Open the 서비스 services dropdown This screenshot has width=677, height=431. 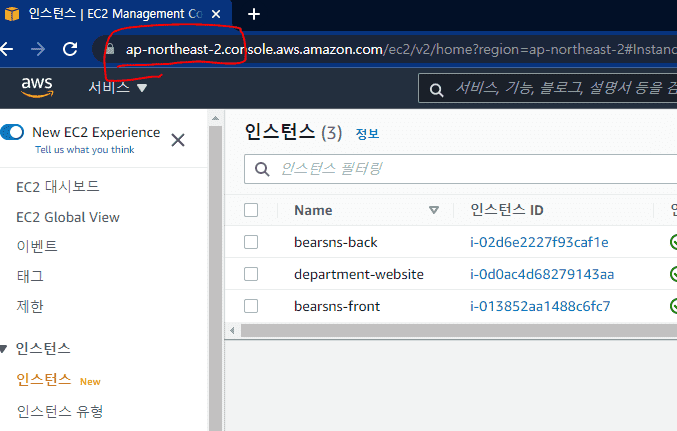(x=118, y=88)
